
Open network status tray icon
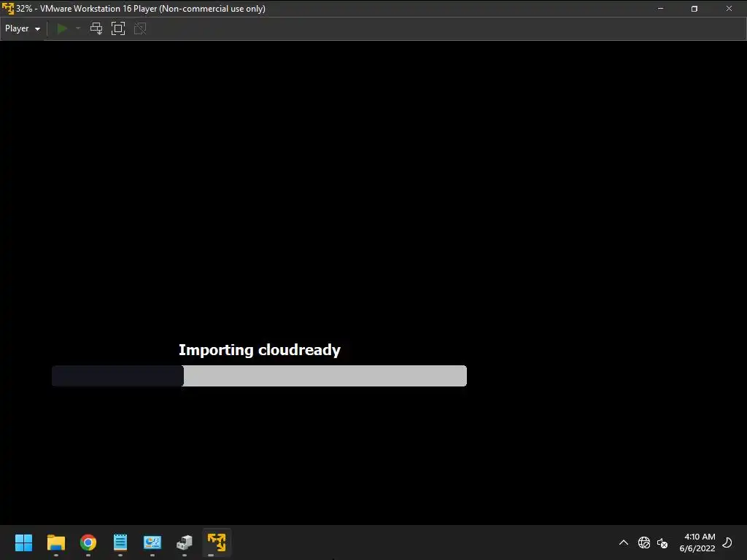tap(644, 542)
